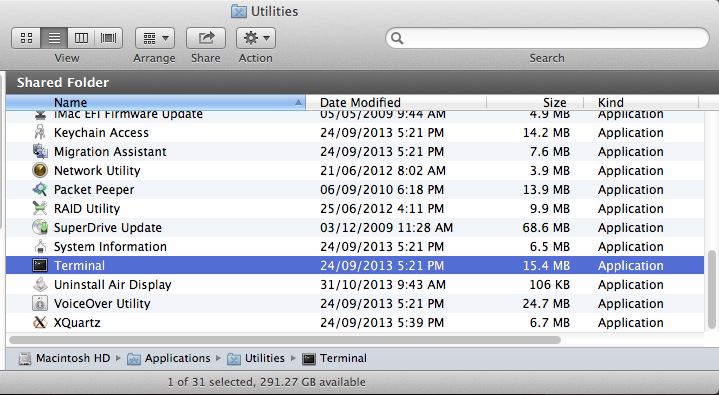Select Migration Assistant in the list
Viewport: 719px width, 395px height.
click(x=110, y=152)
